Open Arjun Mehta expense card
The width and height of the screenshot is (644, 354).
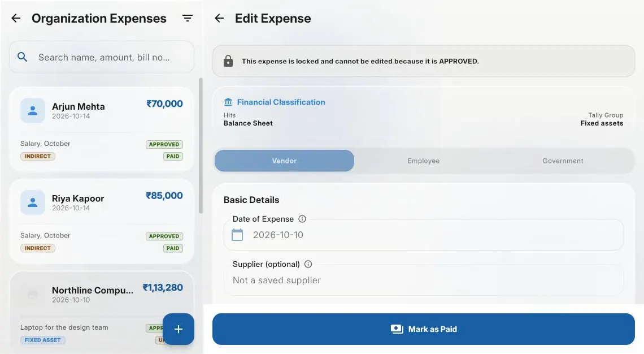[x=102, y=129]
